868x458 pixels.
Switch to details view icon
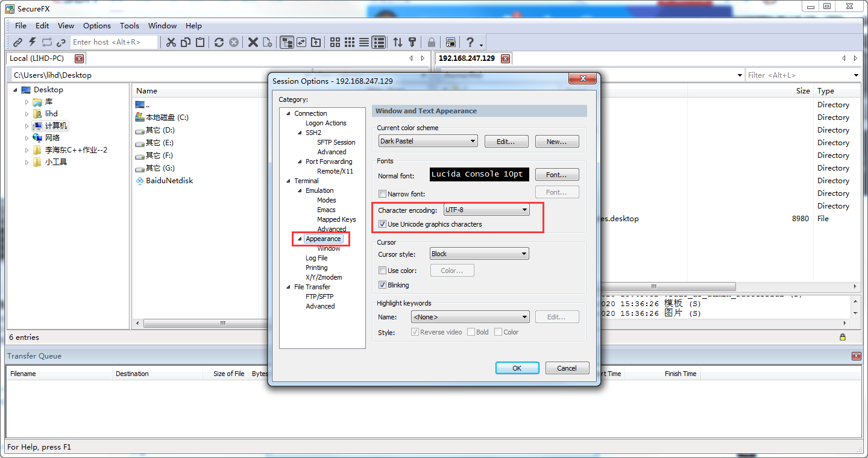point(379,42)
